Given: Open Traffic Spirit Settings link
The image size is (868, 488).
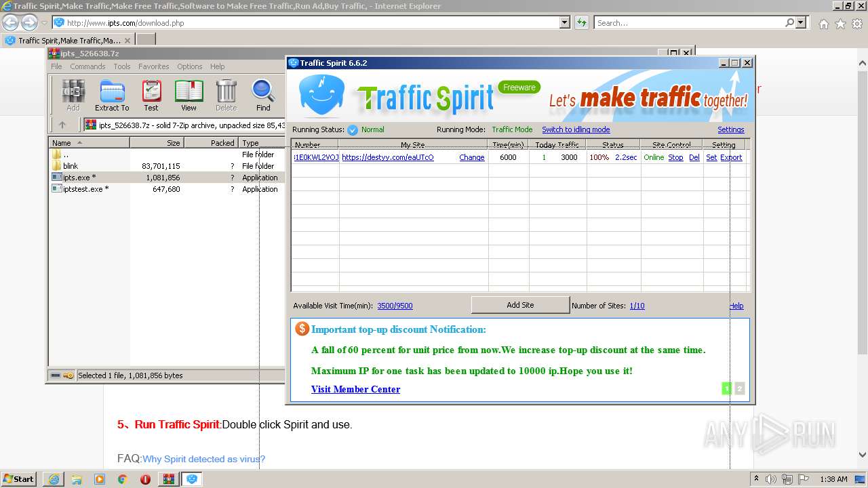Looking at the screenshot, I should [x=731, y=129].
